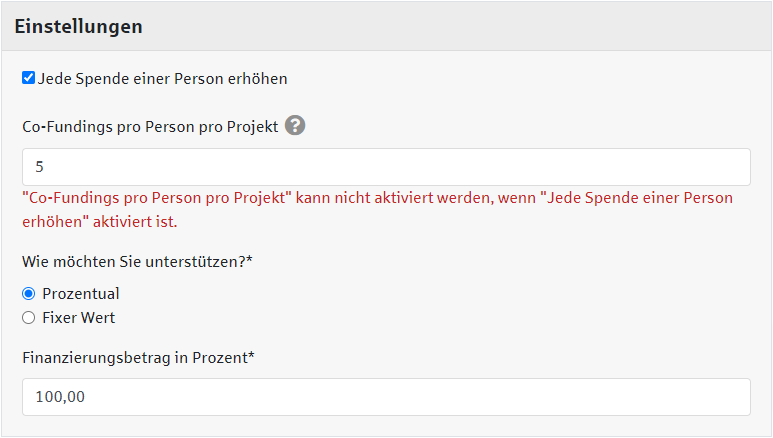Uncheck the 'Jede Spende einer Person erhöhen' checkbox
773x438 pixels.
(x=28, y=78)
